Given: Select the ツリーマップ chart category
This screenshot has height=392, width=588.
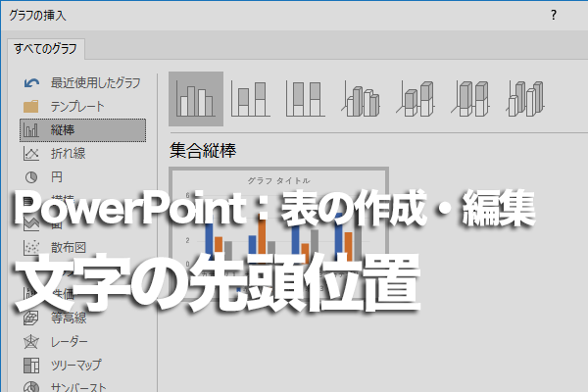Looking at the screenshot, I should tap(83, 365).
